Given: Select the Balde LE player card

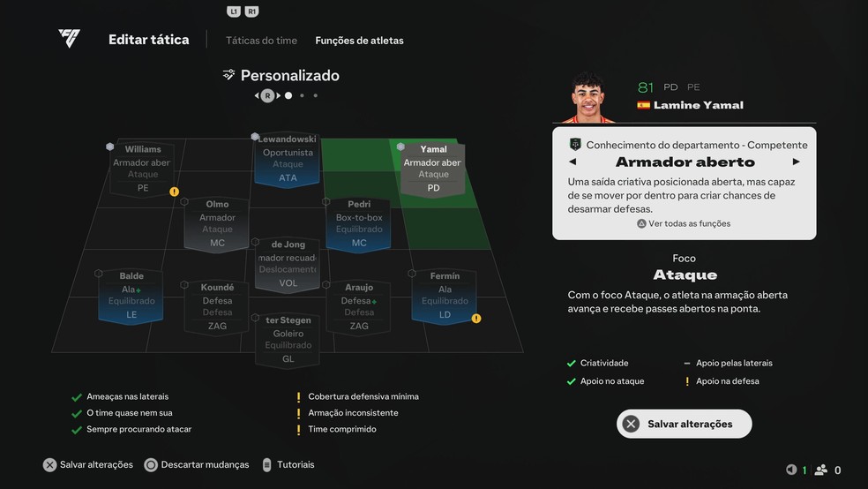Looking at the screenshot, I should [131, 296].
